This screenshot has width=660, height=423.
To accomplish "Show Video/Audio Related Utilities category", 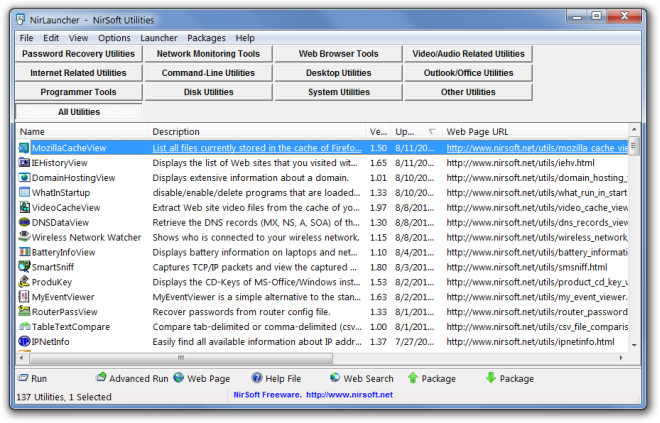I will tap(468, 54).
